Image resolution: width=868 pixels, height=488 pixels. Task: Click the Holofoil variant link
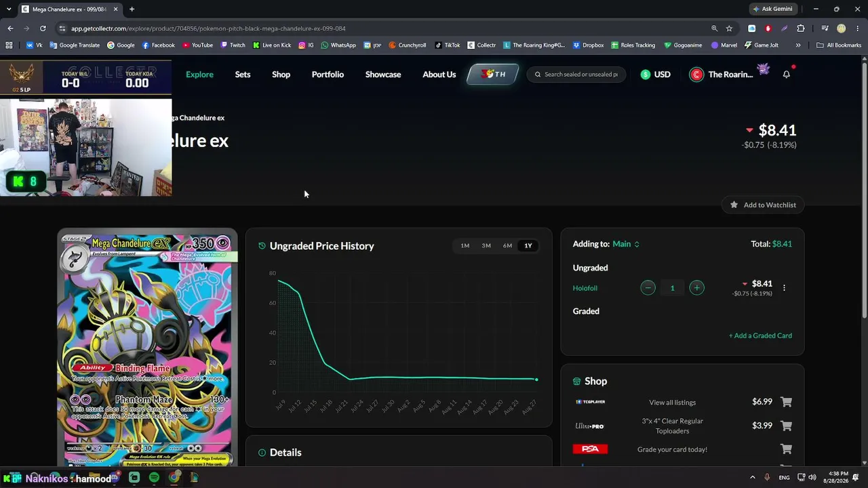click(585, 288)
